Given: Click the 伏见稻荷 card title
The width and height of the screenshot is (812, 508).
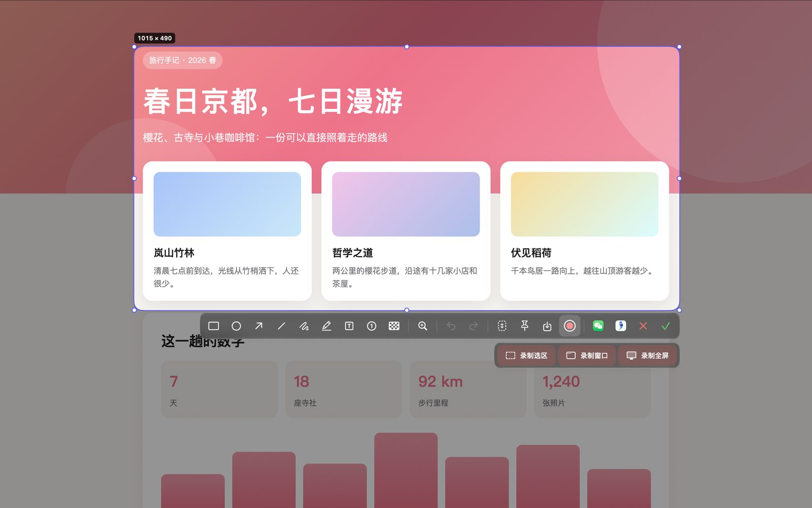Looking at the screenshot, I should [x=531, y=253].
